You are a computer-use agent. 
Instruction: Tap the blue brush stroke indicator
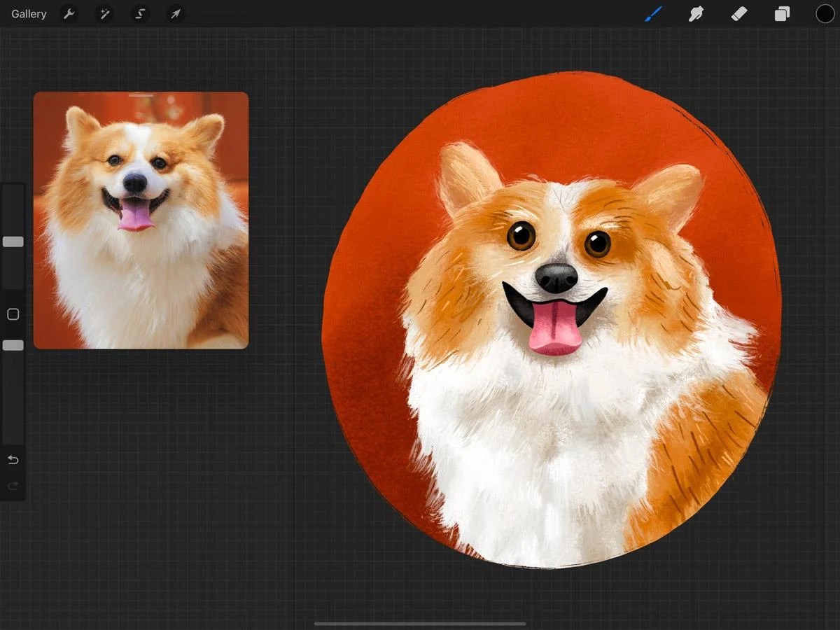tap(653, 13)
